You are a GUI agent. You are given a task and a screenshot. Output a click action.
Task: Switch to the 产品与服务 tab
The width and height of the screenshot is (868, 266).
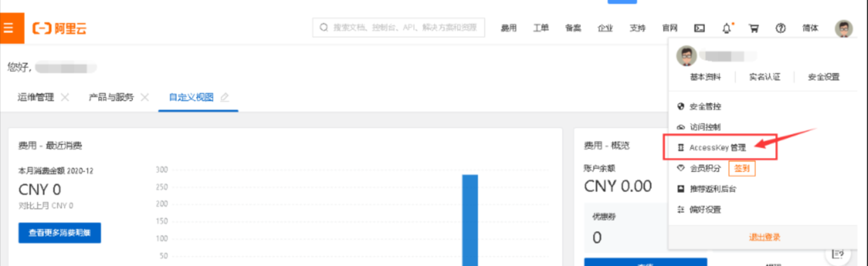coord(111,97)
